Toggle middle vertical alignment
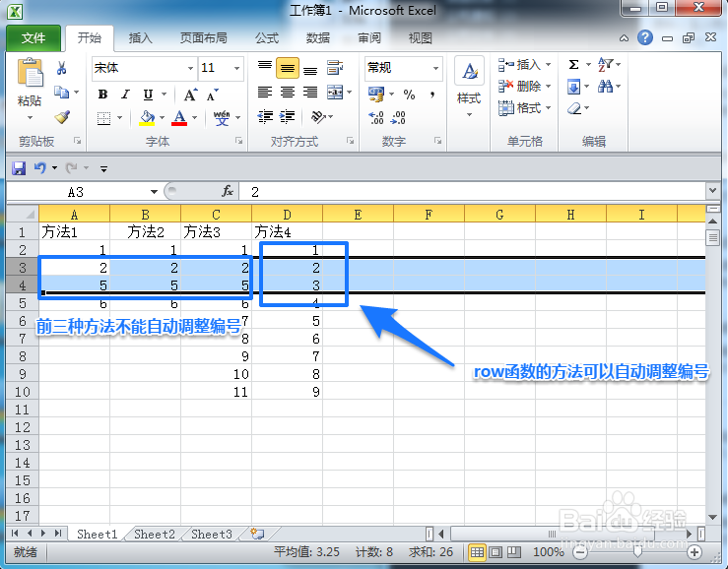Viewport: 728px width, 569px height. click(x=288, y=68)
